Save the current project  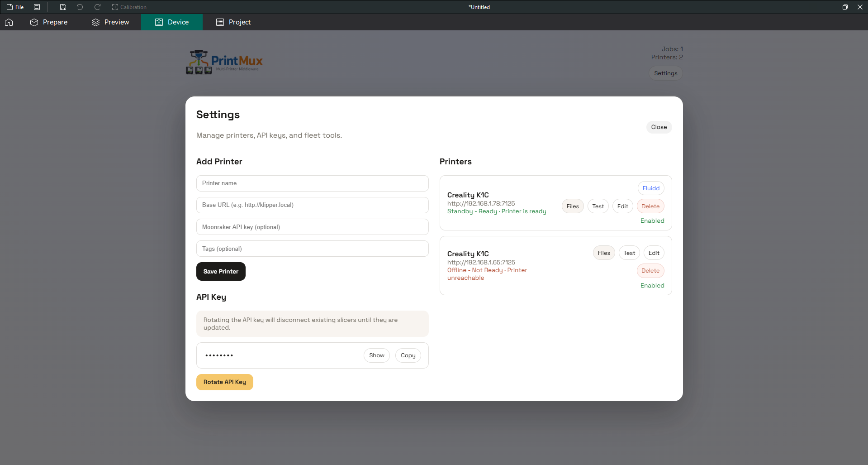point(63,7)
